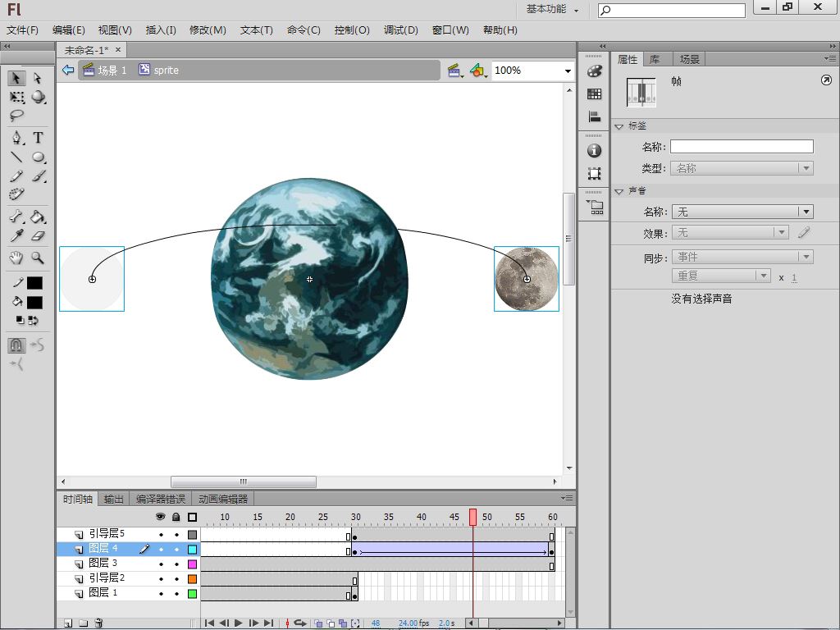Switch to the 库 tab
This screenshot has height=630, width=840.
(655, 59)
